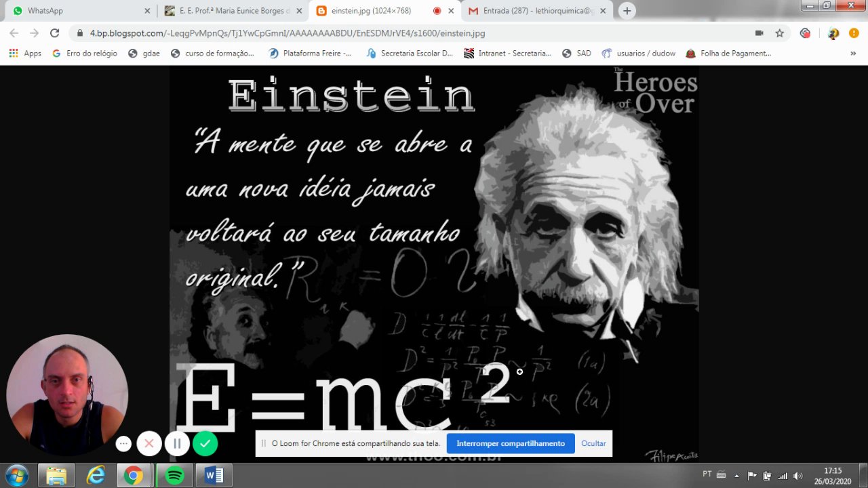Click the PT language indicator
868x488 pixels.
click(707, 474)
